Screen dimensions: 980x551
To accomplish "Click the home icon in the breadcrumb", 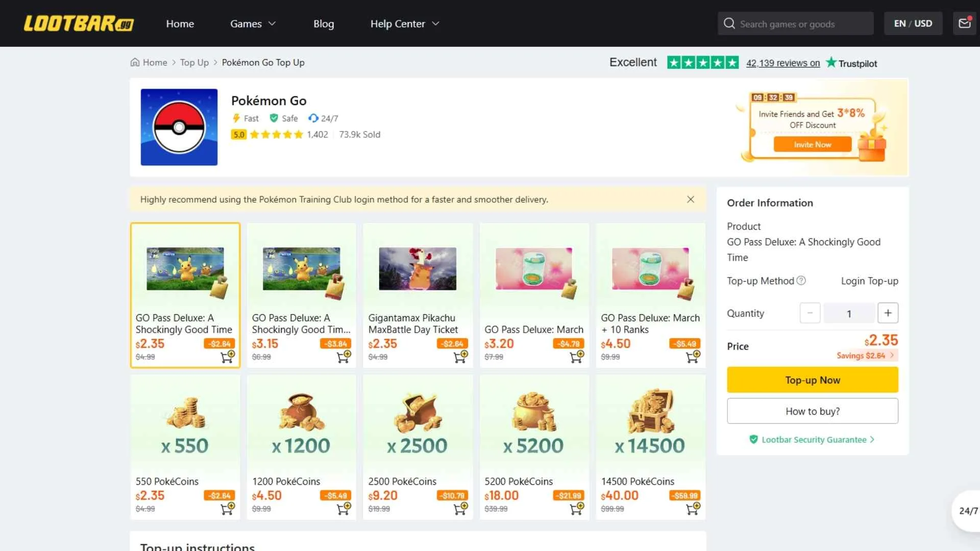I will point(134,62).
